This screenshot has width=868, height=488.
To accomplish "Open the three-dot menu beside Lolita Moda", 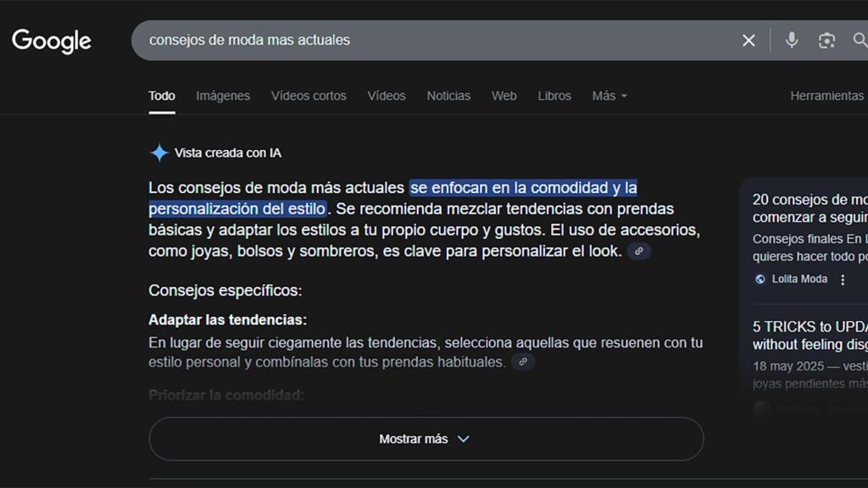I will pos(842,278).
